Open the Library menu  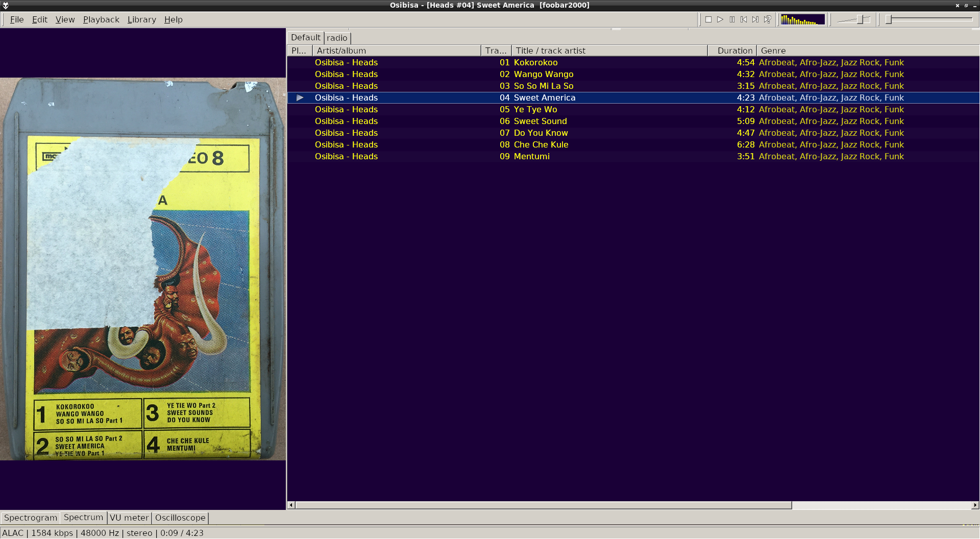click(141, 19)
